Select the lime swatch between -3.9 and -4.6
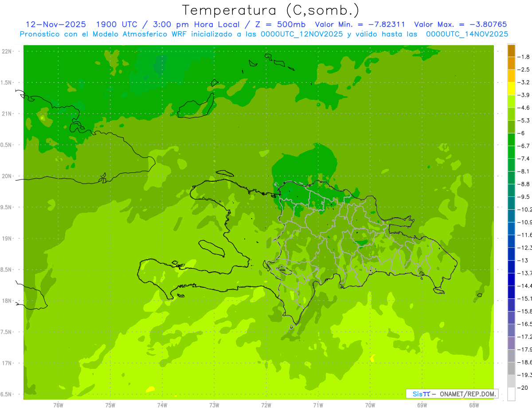532x411 pixels. [x=511, y=102]
